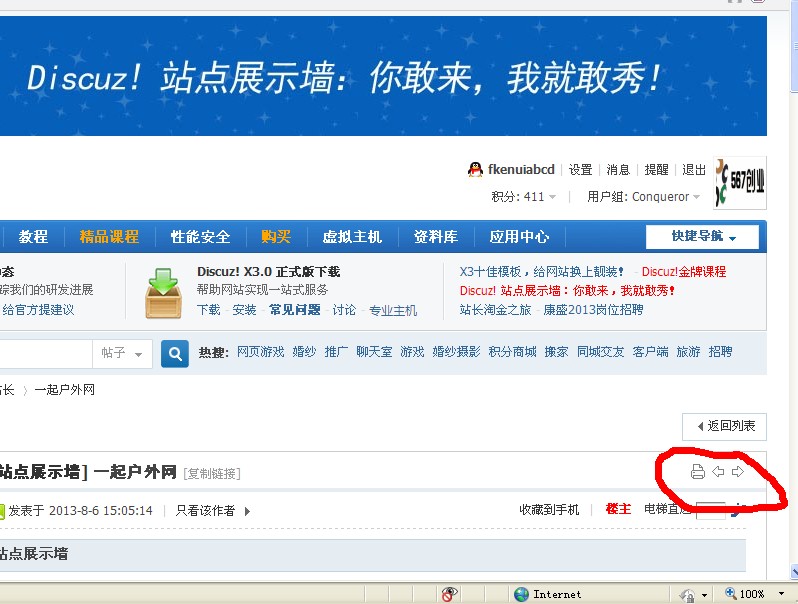The height and width of the screenshot is (604, 798).
Task: Click the 只看该作者 link
Action: click(x=206, y=510)
